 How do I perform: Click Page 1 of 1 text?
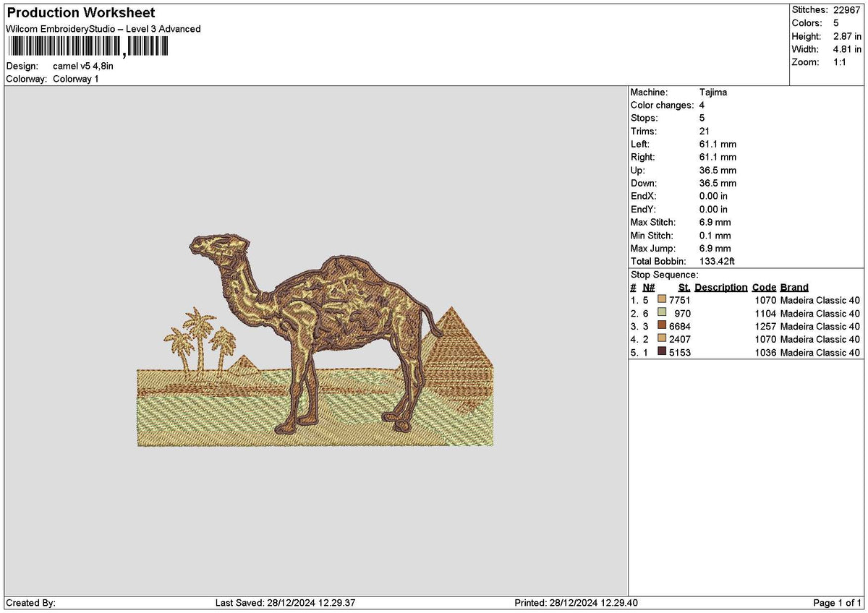click(x=838, y=602)
